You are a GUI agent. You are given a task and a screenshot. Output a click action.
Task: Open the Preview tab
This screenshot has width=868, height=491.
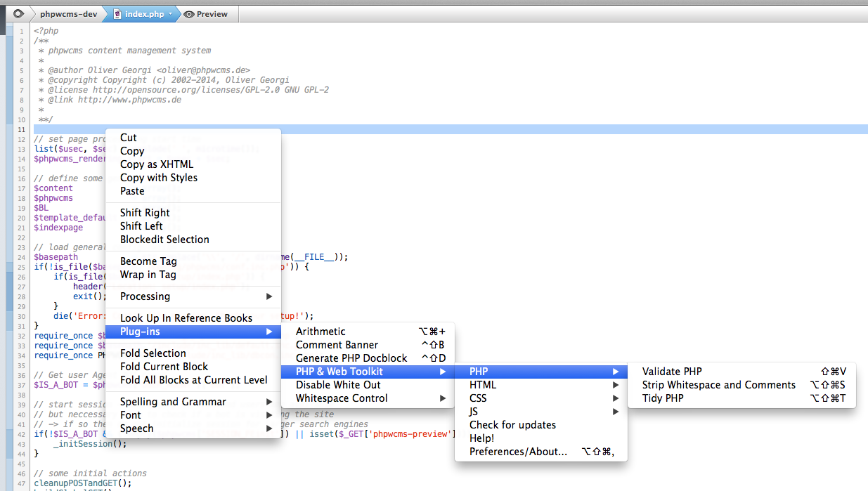point(206,13)
